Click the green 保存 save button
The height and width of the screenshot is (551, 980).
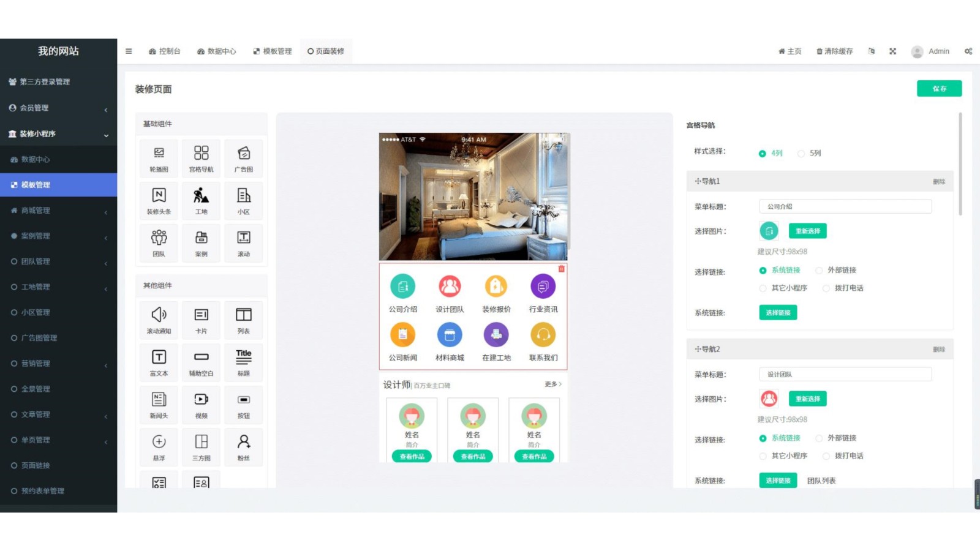[939, 89]
